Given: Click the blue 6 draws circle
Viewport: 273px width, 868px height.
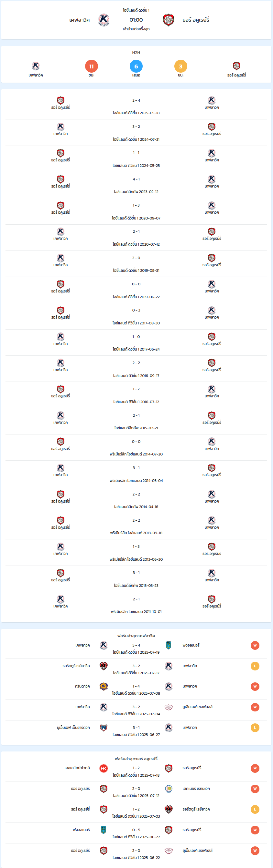Looking at the screenshot, I should tap(136, 66).
